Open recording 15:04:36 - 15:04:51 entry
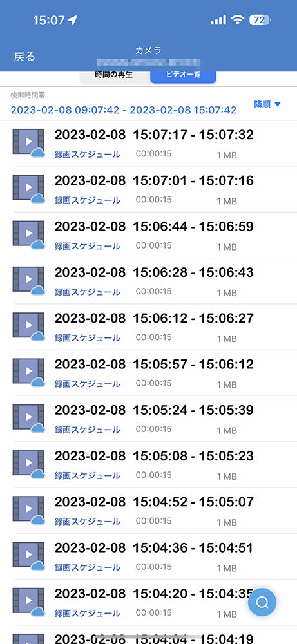Viewport: 297px width, 644px height. pos(148,556)
